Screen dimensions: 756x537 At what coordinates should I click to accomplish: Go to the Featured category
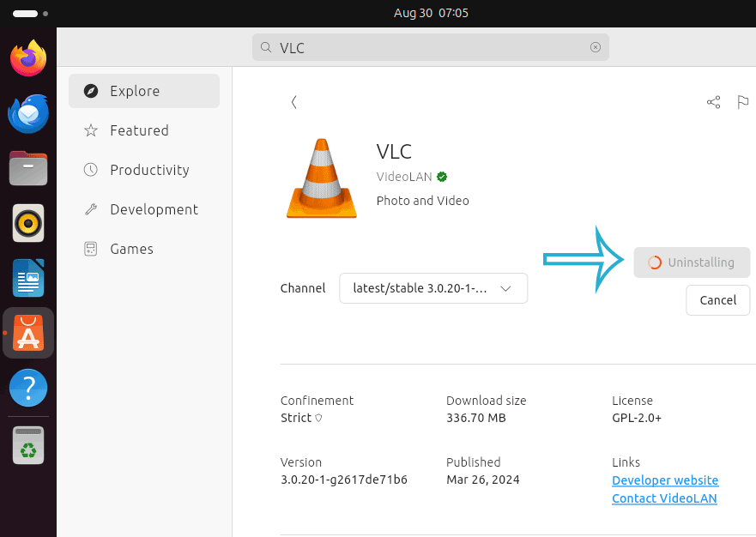coord(144,130)
